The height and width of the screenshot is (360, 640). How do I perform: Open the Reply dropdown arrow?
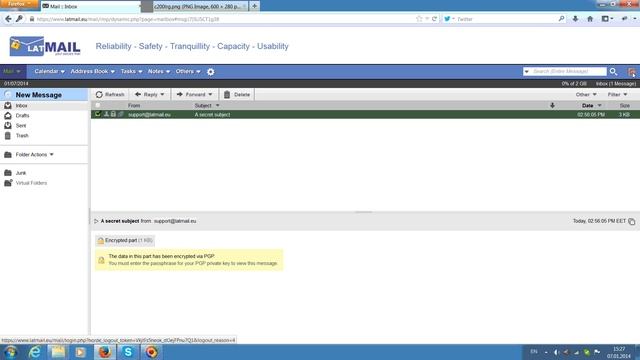(162, 95)
